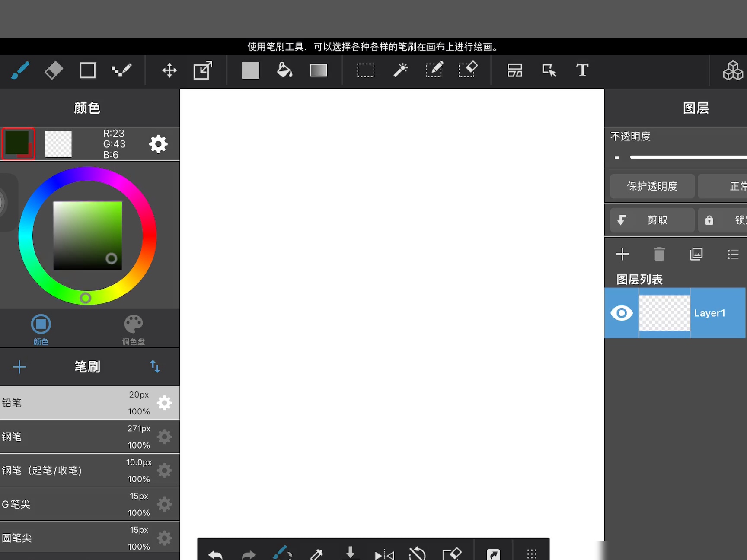Click the Layer1 name label
The image size is (747, 560).
click(709, 313)
